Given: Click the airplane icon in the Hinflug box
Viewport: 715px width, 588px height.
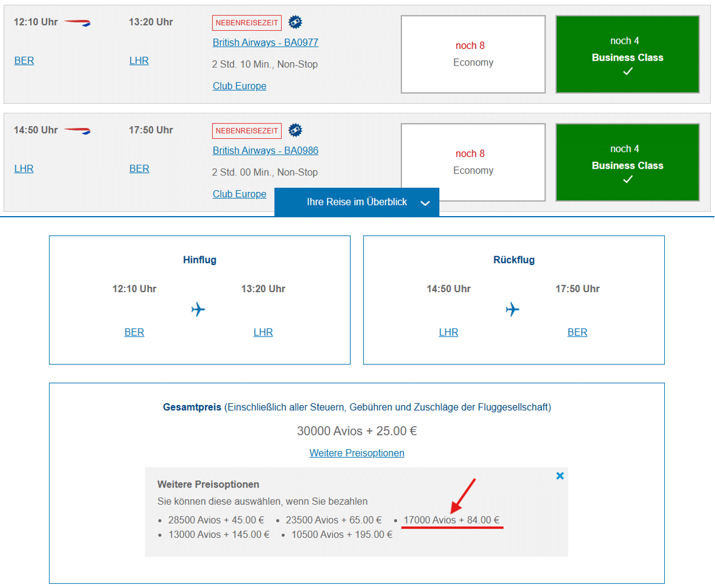Looking at the screenshot, I should 199,309.
